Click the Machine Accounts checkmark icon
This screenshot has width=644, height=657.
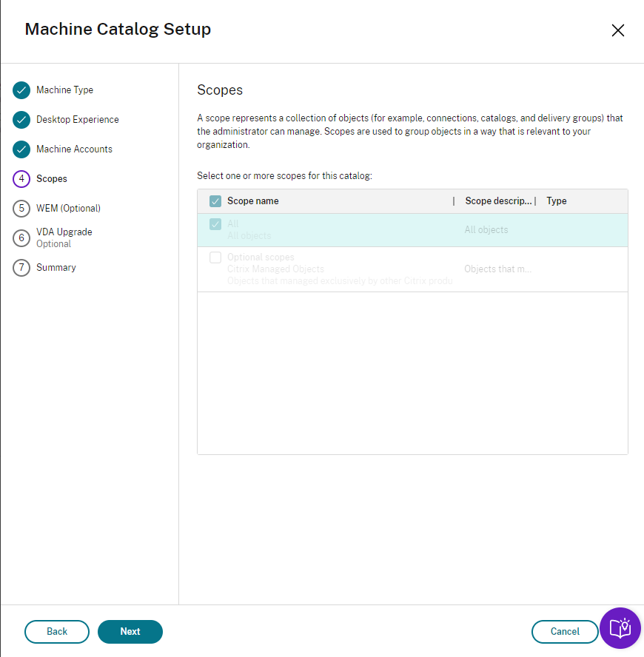point(21,149)
